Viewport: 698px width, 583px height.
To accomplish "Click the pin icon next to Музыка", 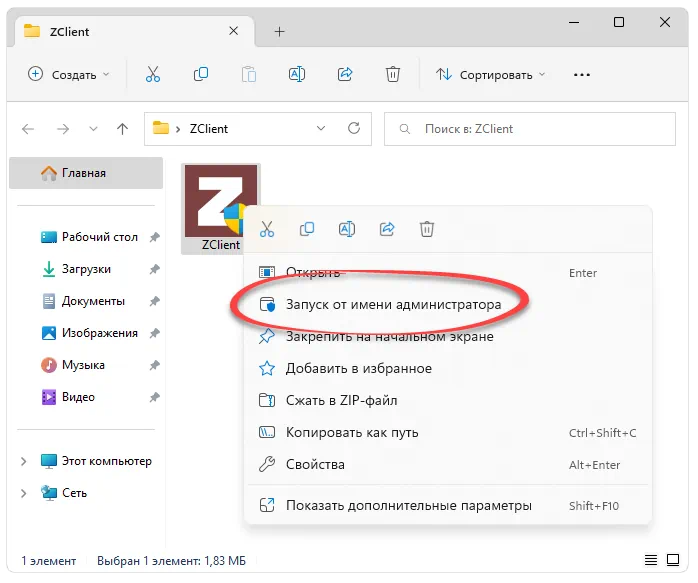I will [x=154, y=365].
